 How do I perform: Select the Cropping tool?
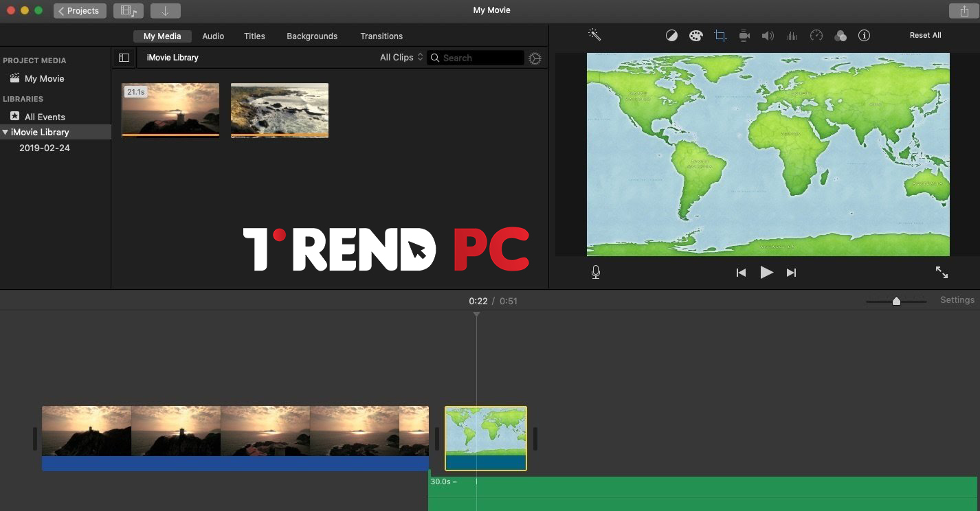720,36
